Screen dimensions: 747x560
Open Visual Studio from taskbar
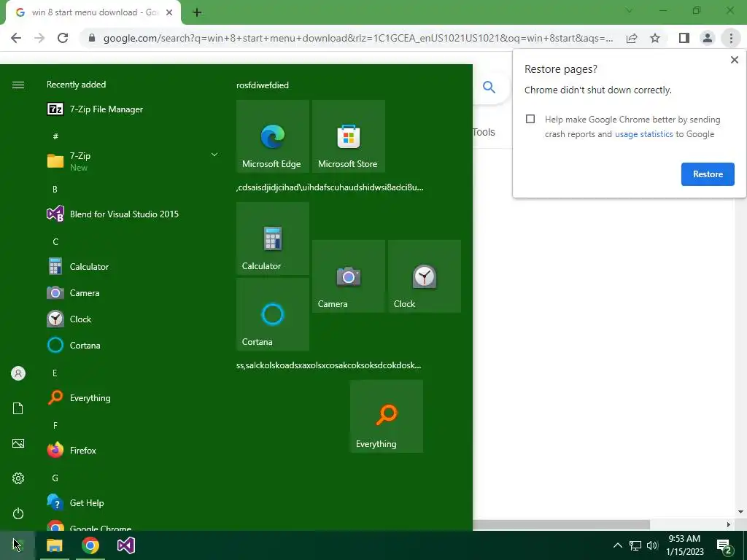click(x=126, y=545)
